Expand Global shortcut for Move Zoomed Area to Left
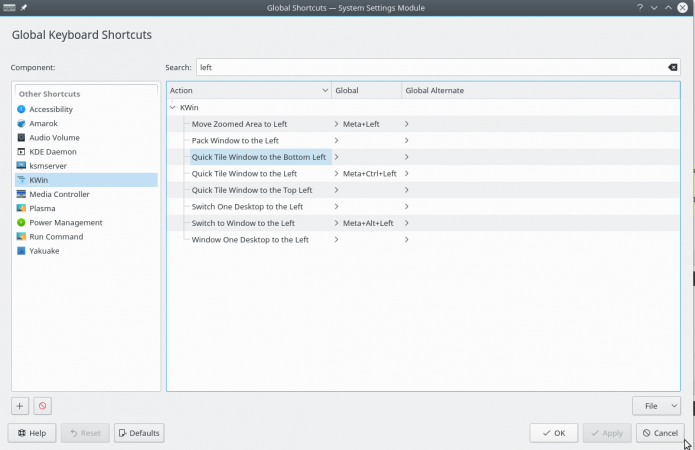Viewport: 695px width, 450px height. 336,124
